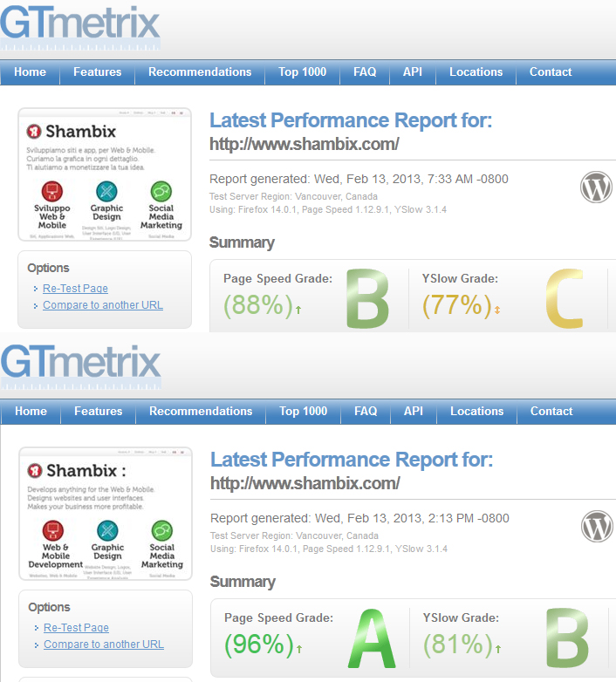Image resolution: width=616 pixels, height=682 pixels.
Task: Click the Options heading under the Italian Shambix thumbnail
Action: pyautogui.click(x=48, y=268)
